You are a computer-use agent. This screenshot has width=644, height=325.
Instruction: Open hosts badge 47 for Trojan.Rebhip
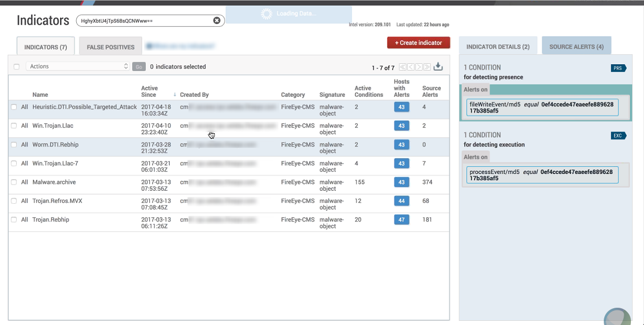coord(402,220)
